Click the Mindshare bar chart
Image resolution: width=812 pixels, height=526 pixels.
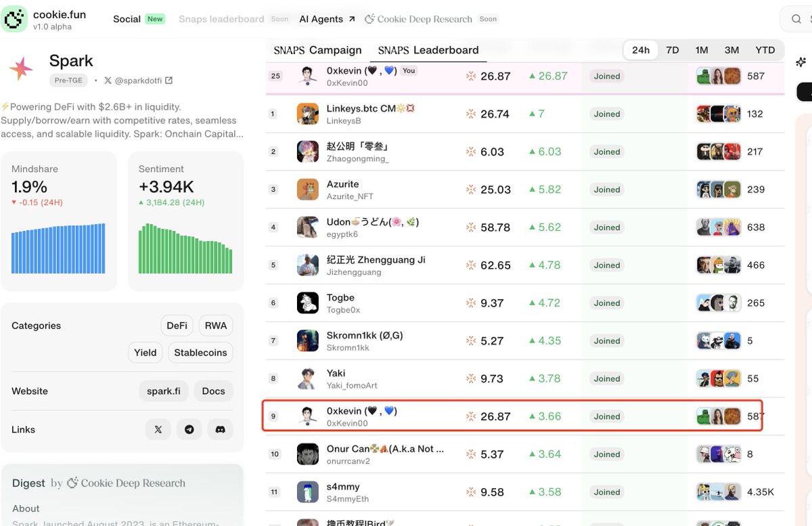[58, 248]
